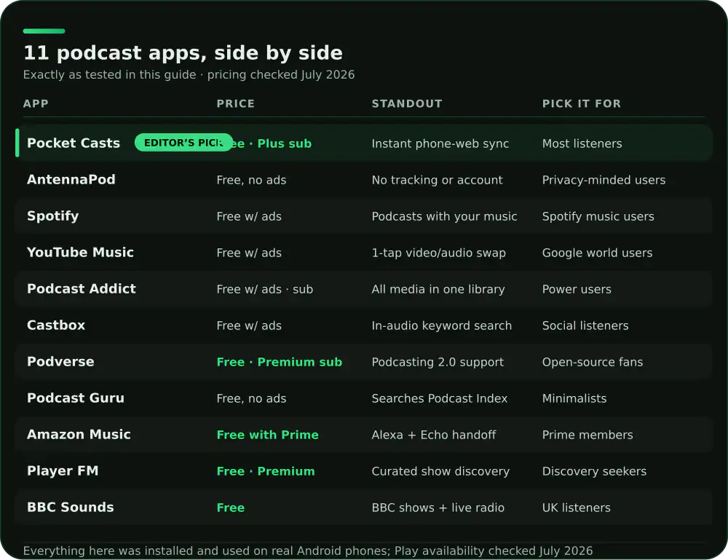The width and height of the screenshot is (728, 560).
Task: Click BBC Sounds' 'Free' price
Action: pos(230,508)
